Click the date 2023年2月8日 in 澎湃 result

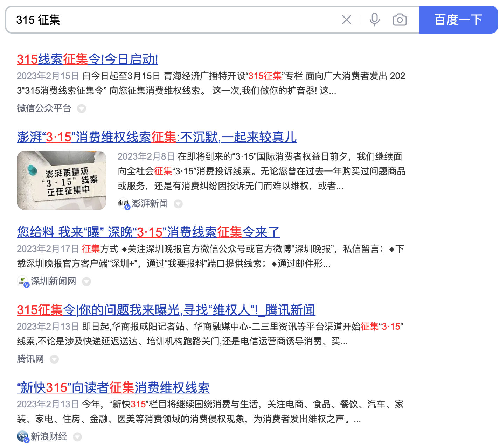click(146, 156)
